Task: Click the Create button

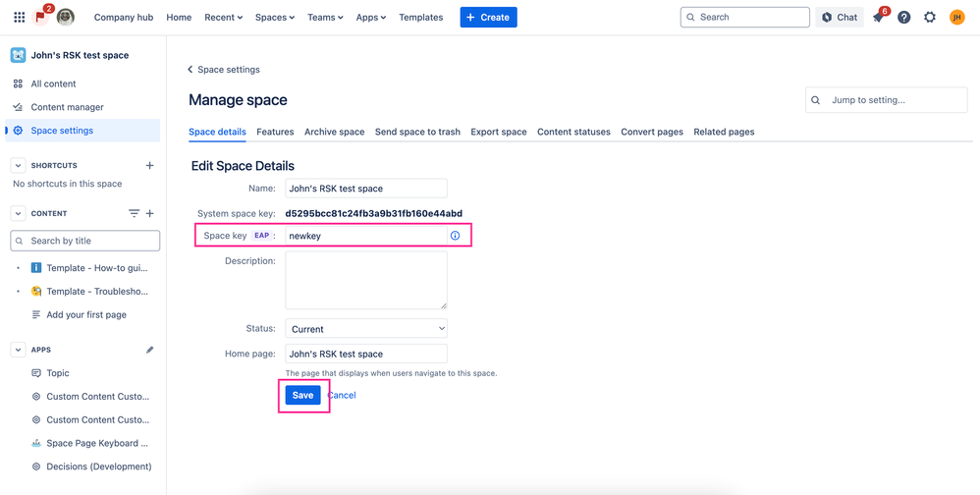Action: (489, 18)
